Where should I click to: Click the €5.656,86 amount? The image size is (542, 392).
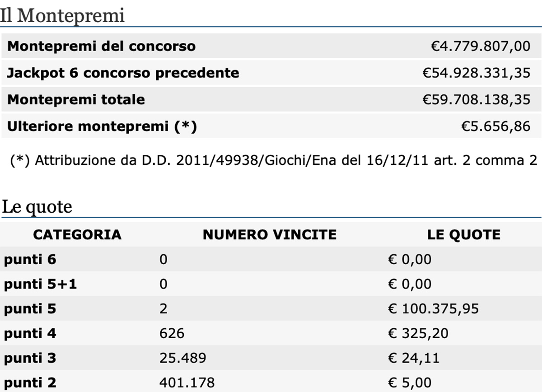point(495,126)
